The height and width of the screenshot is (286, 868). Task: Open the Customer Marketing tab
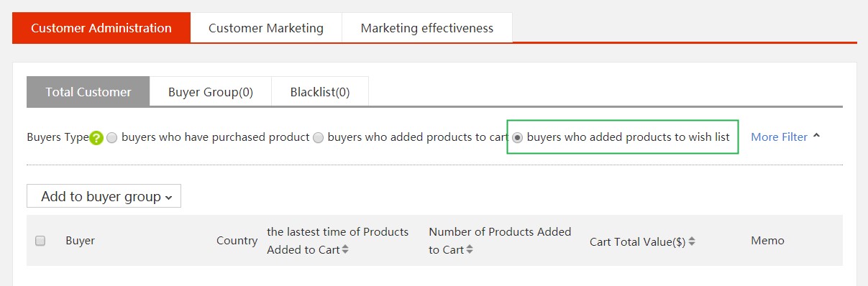(x=266, y=28)
